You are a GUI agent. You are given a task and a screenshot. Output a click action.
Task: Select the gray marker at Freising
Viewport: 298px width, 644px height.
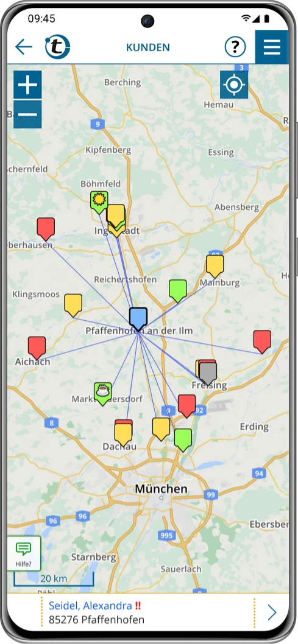pos(208,373)
